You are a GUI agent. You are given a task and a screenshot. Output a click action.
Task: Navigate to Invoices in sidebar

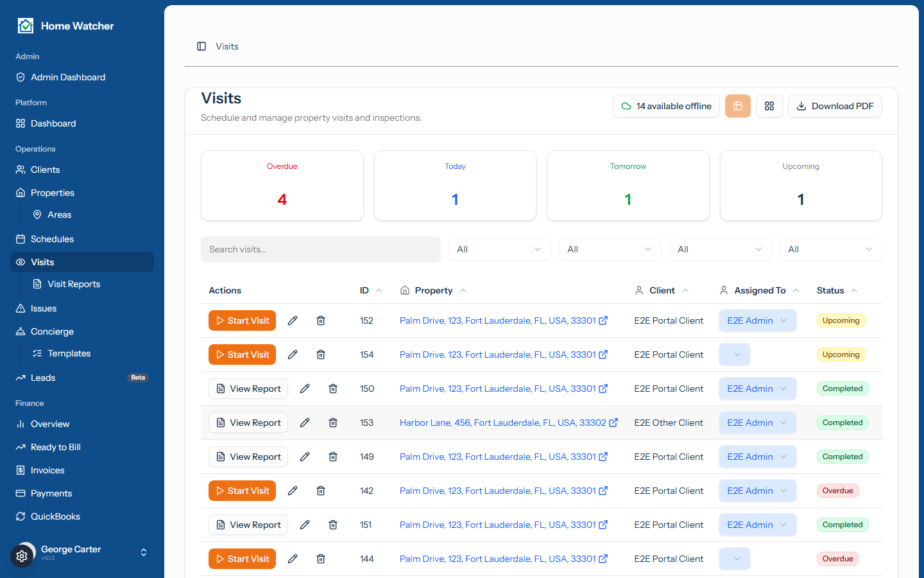(82, 470)
